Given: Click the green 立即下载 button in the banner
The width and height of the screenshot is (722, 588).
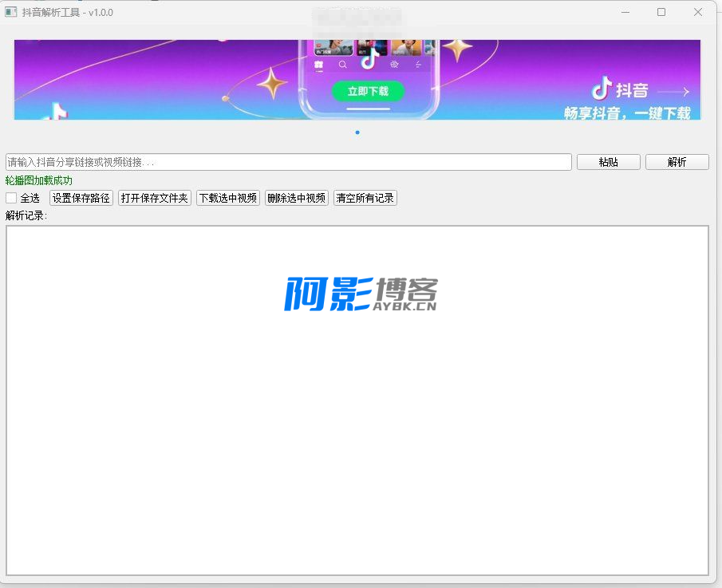Looking at the screenshot, I should click(x=368, y=91).
